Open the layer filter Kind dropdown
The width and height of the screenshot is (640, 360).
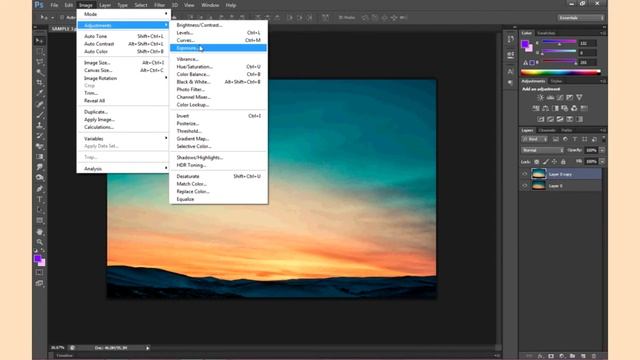[x=534, y=139]
